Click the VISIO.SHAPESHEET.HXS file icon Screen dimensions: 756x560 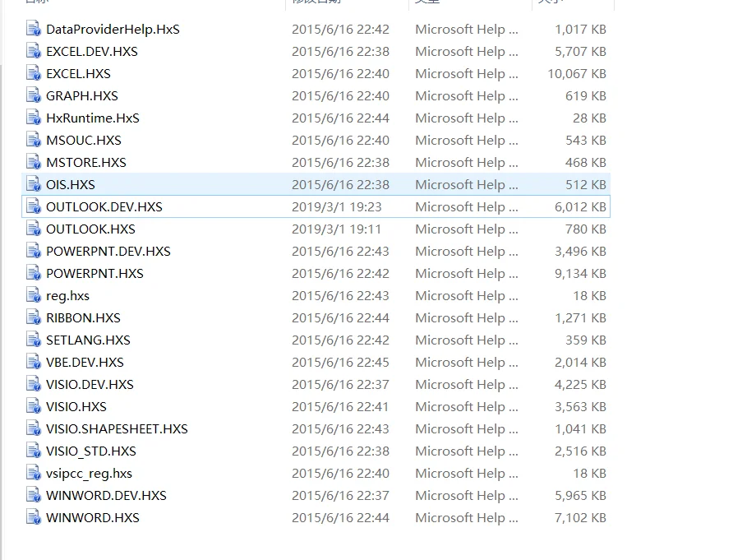coord(33,428)
